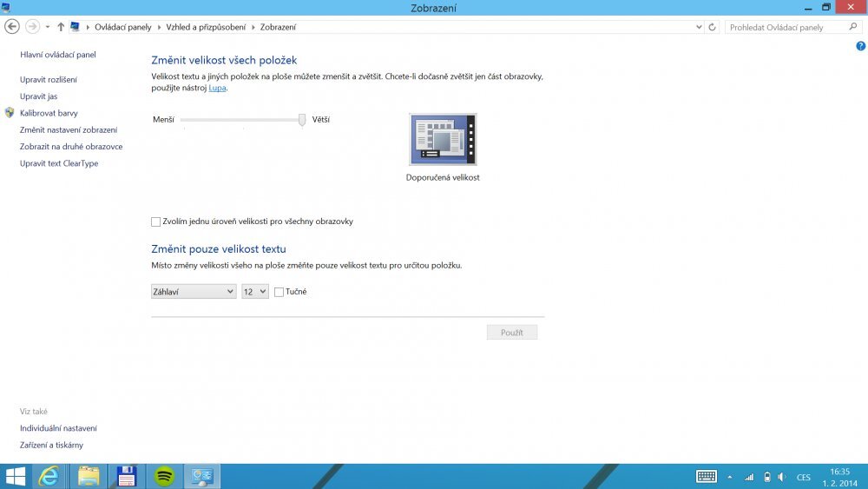The width and height of the screenshot is (868, 489).
Task: Open Individuální nastavení link
Action: [x=59, y=429]
